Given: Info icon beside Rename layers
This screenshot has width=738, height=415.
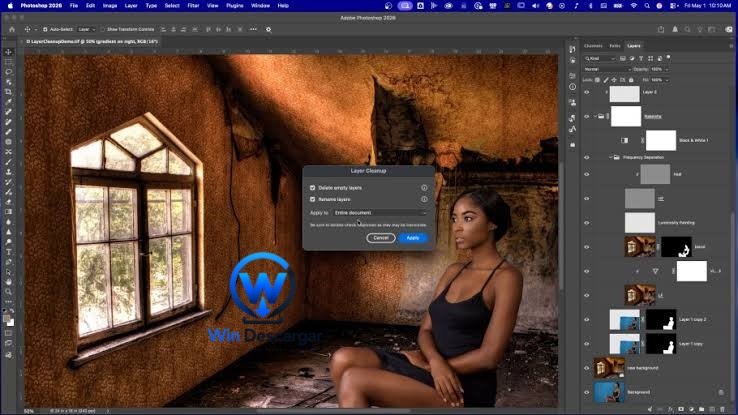Looking at the screenshot, I should (x=424, y=199).
